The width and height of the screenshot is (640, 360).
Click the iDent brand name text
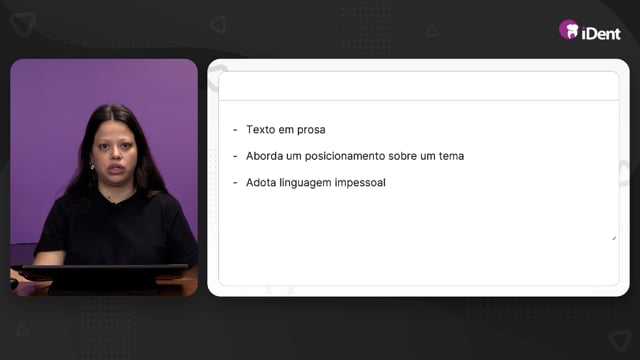click(601, 33)
